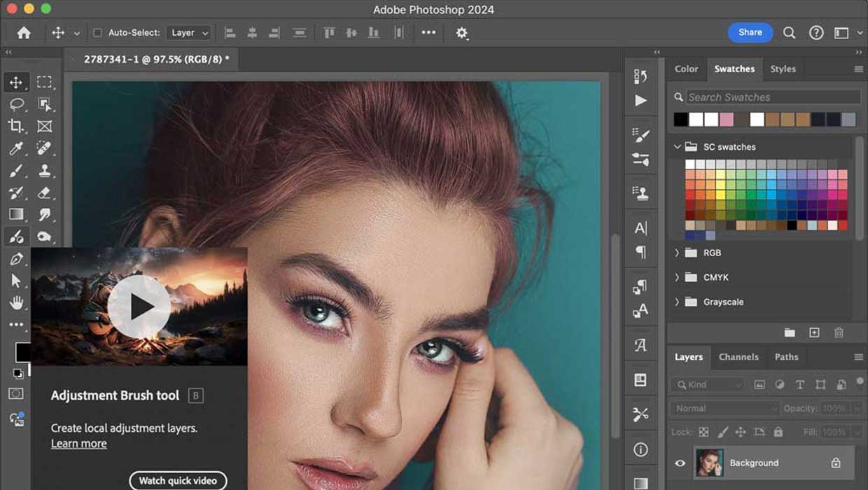The image size is (868, 490).
Task: Switch to the Channels tab
Action: pos(738,357)
